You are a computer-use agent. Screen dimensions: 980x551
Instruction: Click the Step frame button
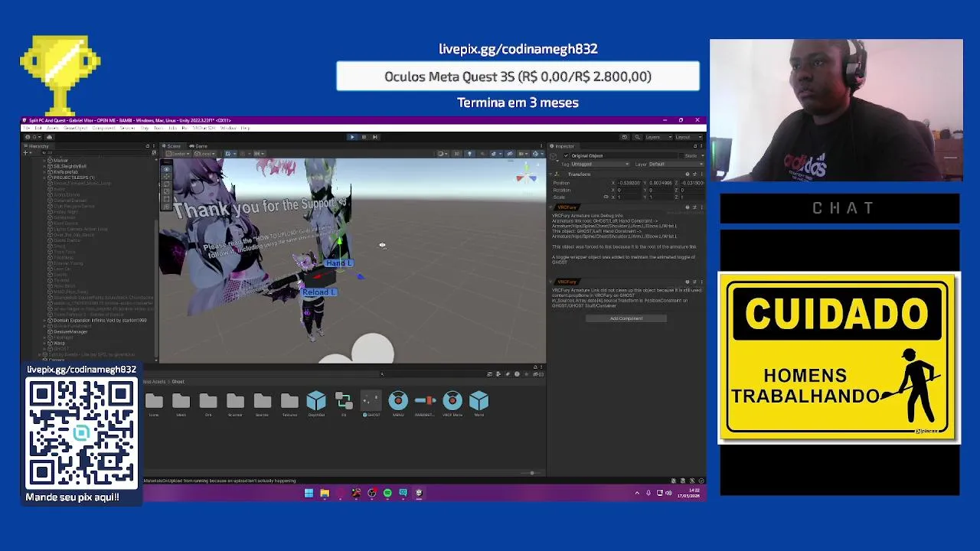[x=375, y=137]
